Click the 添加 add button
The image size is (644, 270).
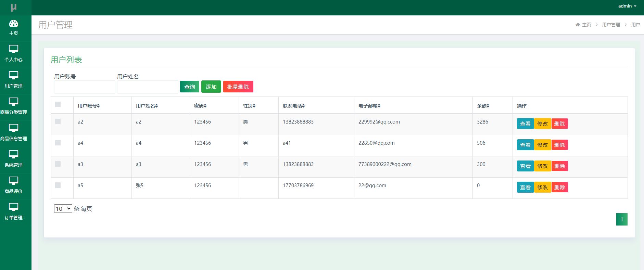pos(211,87)
